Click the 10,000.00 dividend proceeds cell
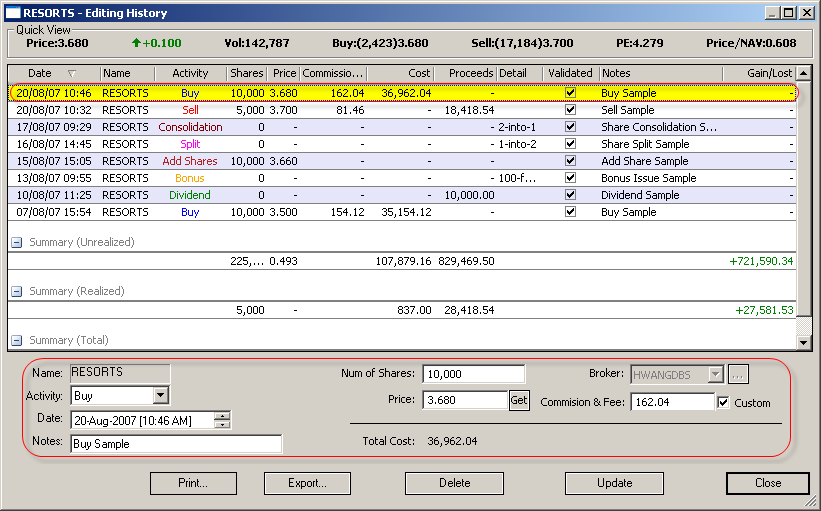Screen dimensions: 821x511 469,195
